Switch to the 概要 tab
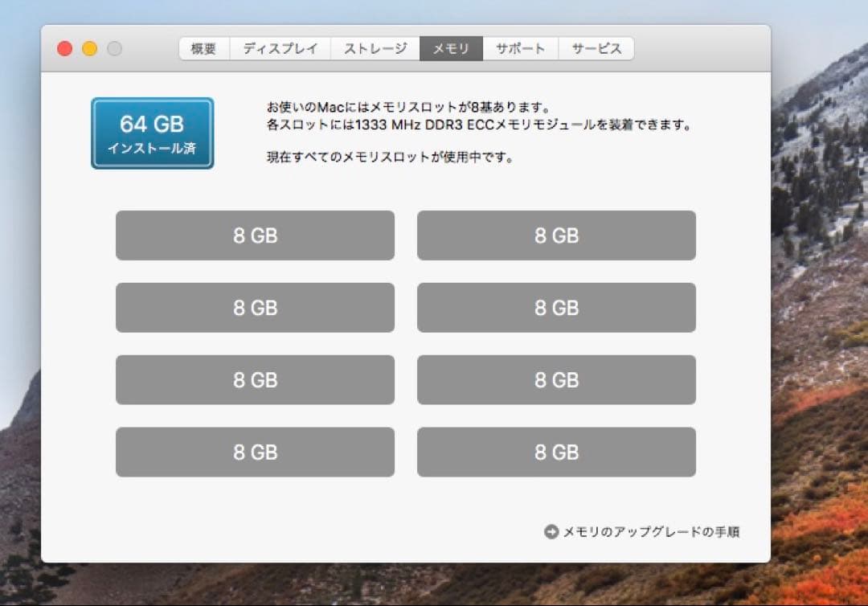Viewport: 868px width, 606px height. 203,48
